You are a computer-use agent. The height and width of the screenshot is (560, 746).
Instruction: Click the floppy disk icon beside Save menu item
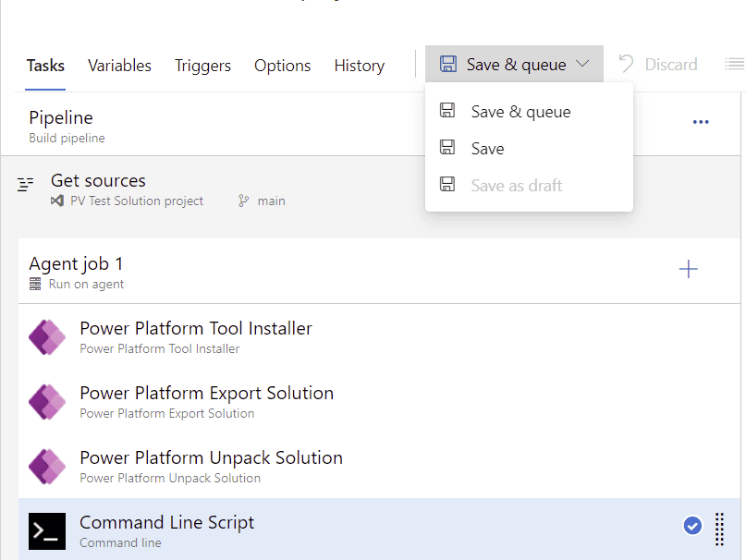click(x=447, y=147)
